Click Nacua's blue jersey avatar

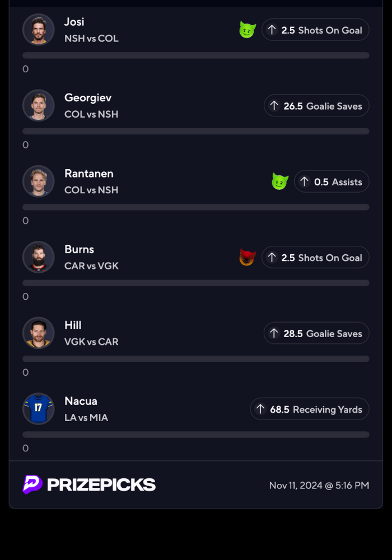click(x=39, y=409)
